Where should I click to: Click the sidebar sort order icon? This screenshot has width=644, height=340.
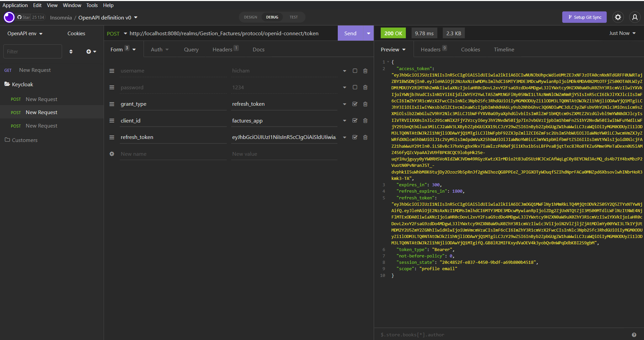[71, 51]
